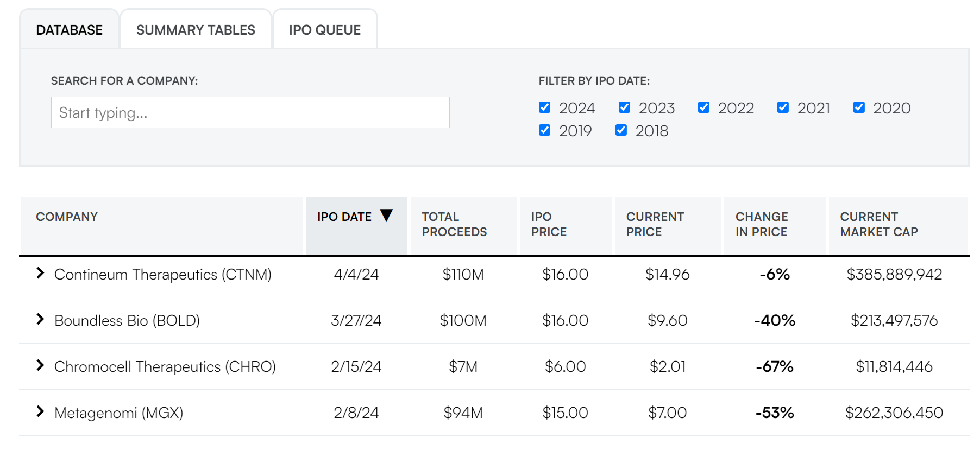The image size is (980, 450).
Task: Uncheck the 2024 IPO date filter
Action: coord(545,107)
